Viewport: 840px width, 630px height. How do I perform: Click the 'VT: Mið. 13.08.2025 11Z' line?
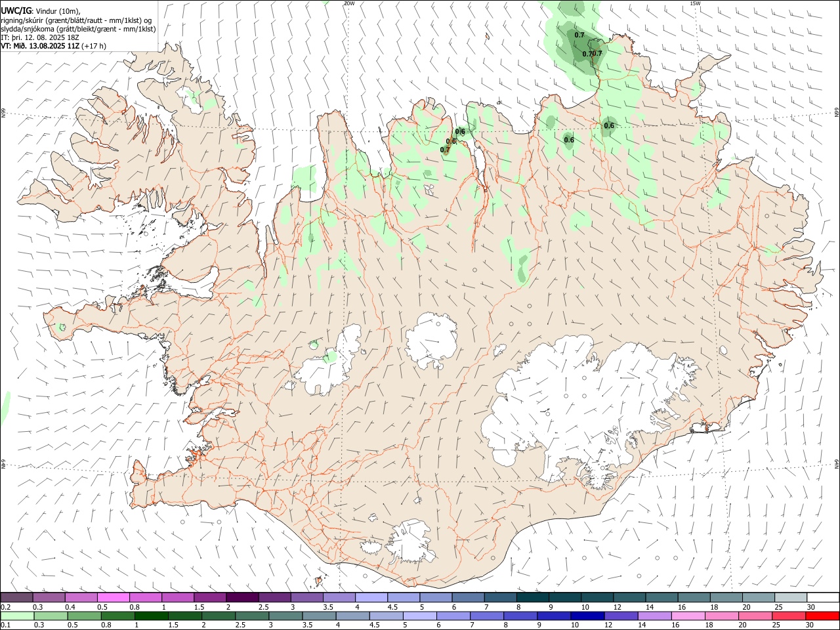pos(40,46)
